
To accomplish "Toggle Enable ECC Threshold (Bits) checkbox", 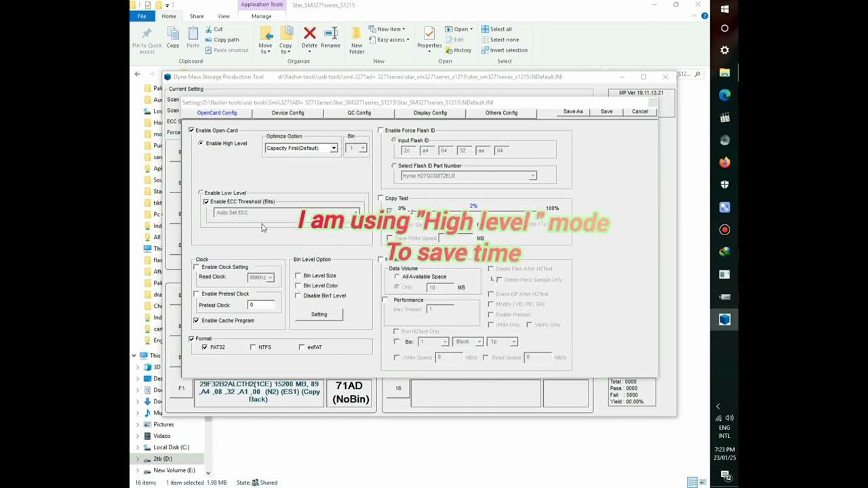I will tap(206, 202).
